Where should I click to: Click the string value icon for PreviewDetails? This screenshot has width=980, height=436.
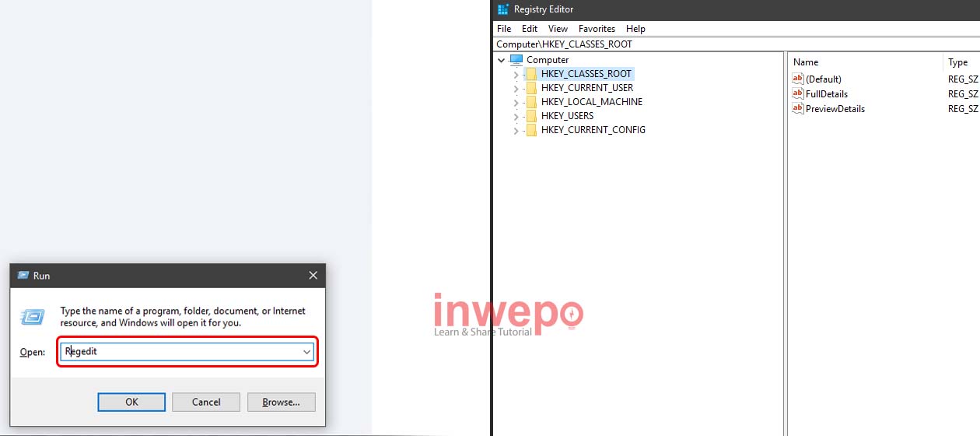point(797,108)
